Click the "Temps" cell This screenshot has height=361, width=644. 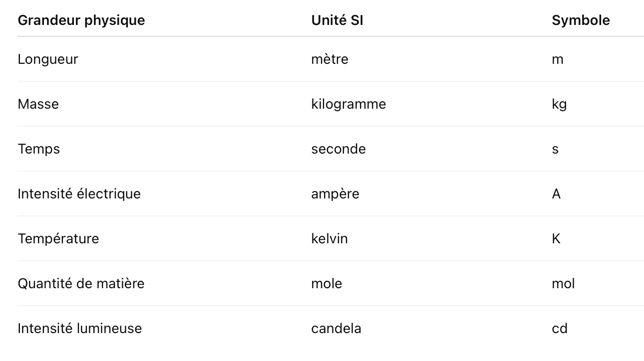[x=39, y=149]
